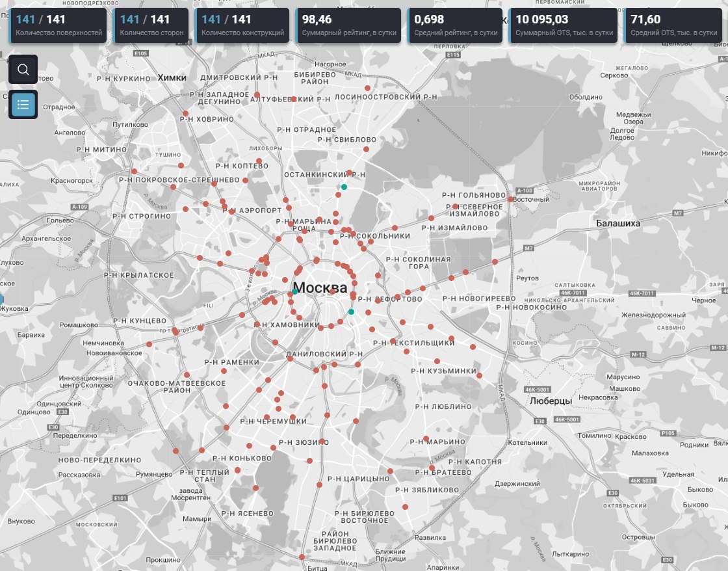Select red marker right of Кузьминки label

(479, 375)
